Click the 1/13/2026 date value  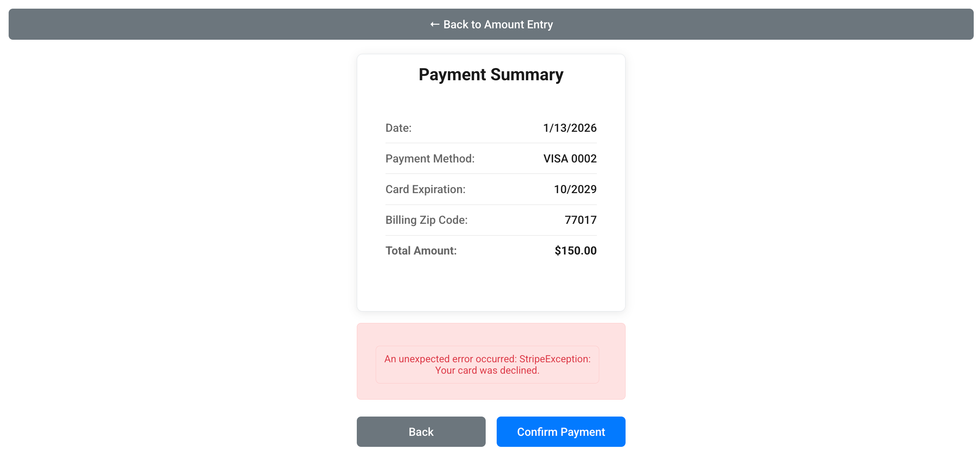[x=569, y=128]
